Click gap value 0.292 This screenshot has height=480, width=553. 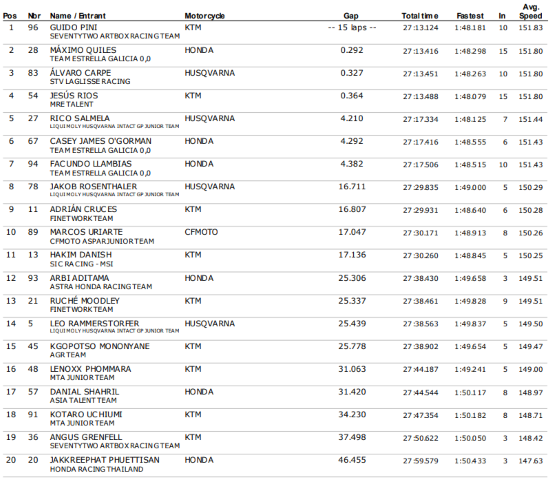352,50
